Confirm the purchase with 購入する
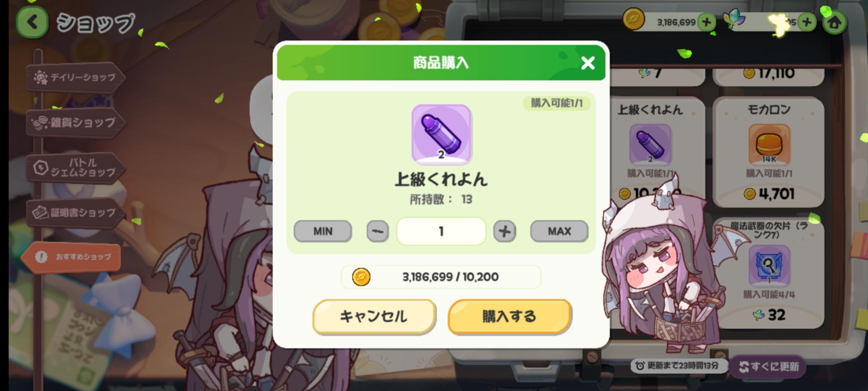Image resolution: width=868 pixels, height=391 pixels. click(509, 316)
